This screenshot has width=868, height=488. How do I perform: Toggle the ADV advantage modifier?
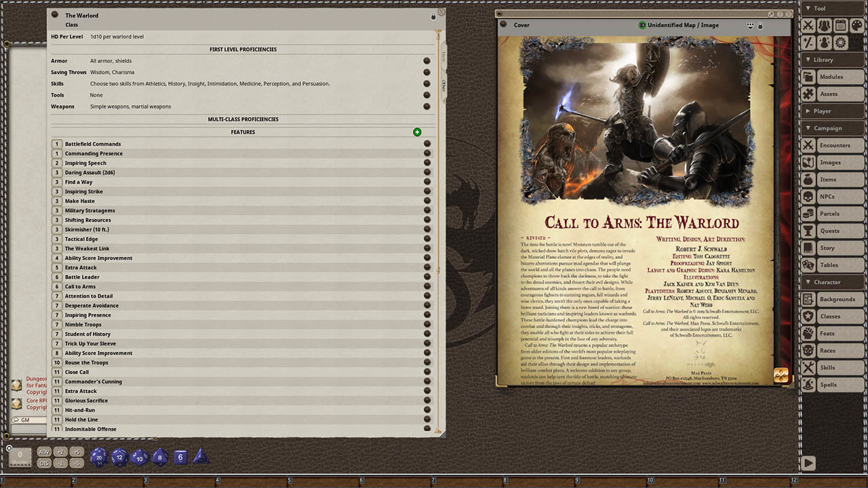tap(44, 452)
